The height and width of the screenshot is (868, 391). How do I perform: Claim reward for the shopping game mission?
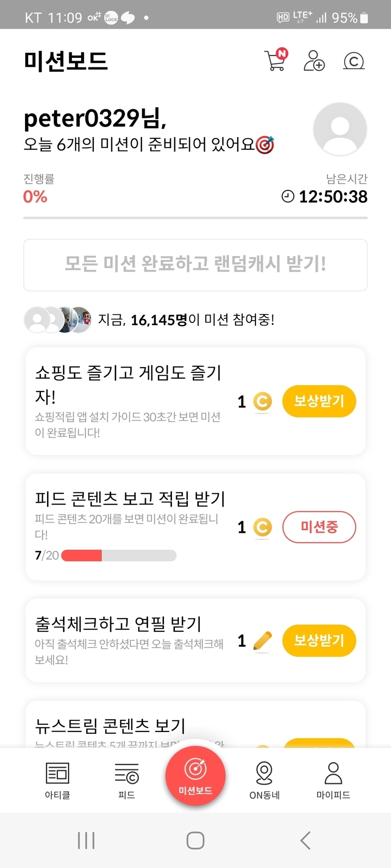point(319,402)
